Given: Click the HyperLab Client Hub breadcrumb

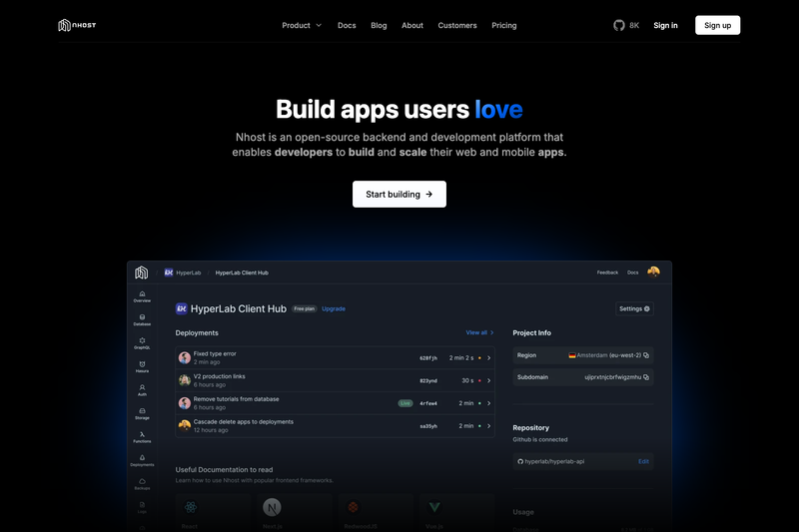Looking at the screenshot, I should pyautogui.click(x=242, y=272).
